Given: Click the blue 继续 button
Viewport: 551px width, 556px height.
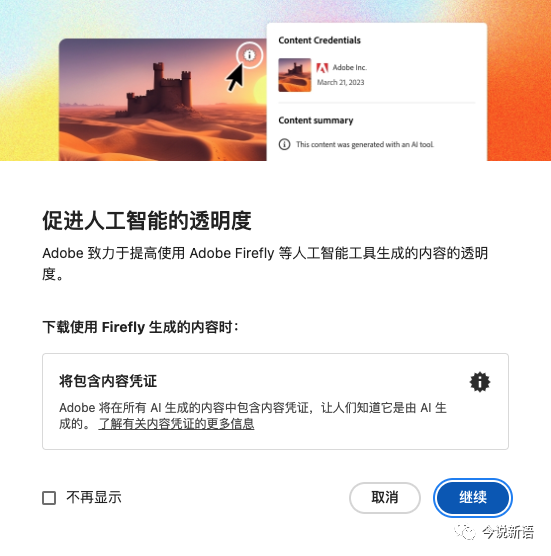Looking at the screenshot, I should point(473,497).
